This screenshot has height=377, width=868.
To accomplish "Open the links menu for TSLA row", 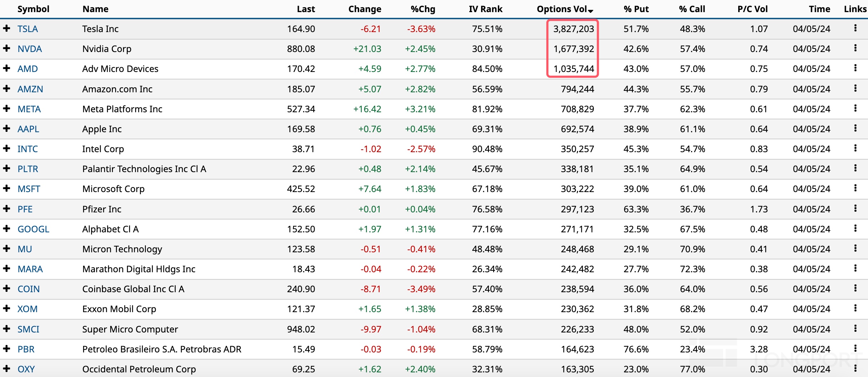I will (855, 28).
